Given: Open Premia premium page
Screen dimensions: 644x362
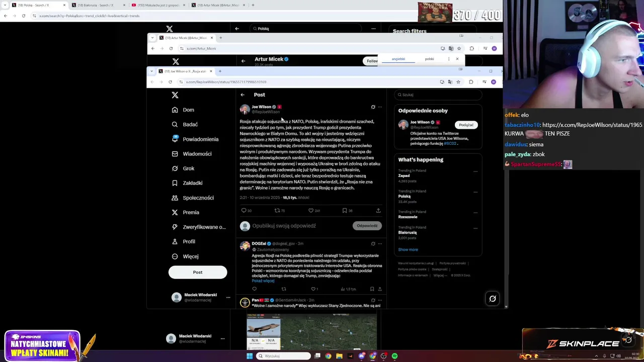Looking at the screenshot, I should [x=186, y=212].
